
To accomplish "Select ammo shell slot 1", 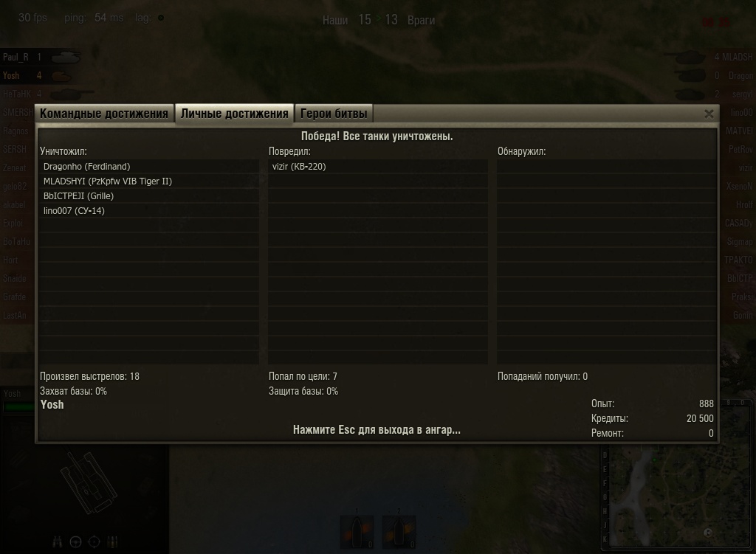I will click(357, 531).
